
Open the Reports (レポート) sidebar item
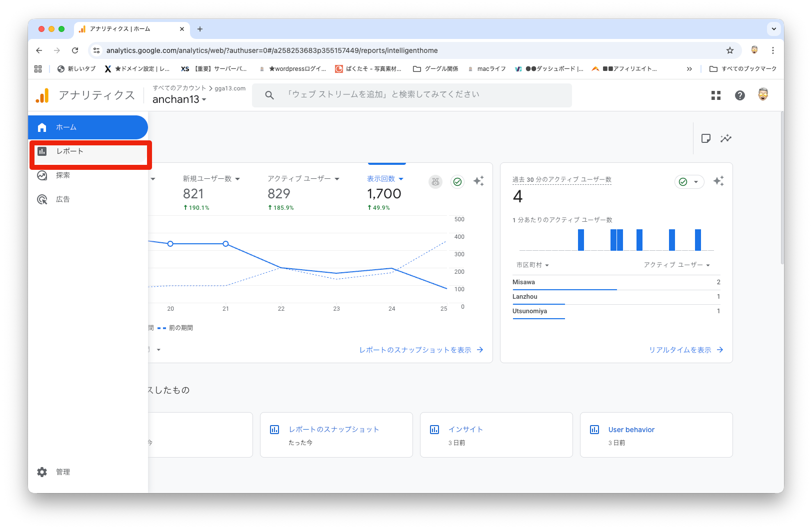pos(70,151)
